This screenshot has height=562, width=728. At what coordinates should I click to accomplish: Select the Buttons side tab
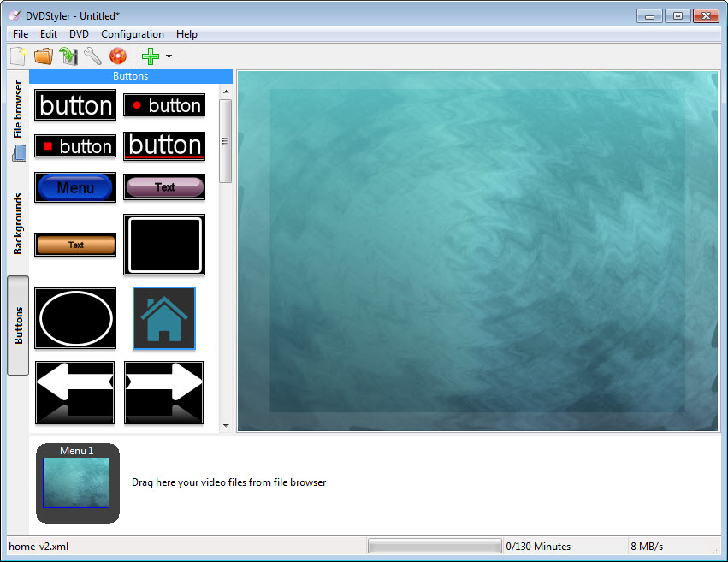(x=18, y=325)
